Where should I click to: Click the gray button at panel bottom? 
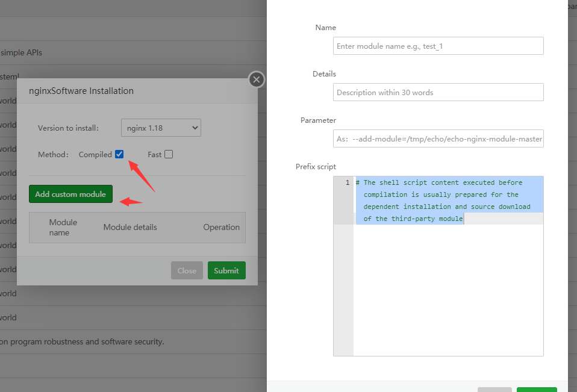pos(494,389)
